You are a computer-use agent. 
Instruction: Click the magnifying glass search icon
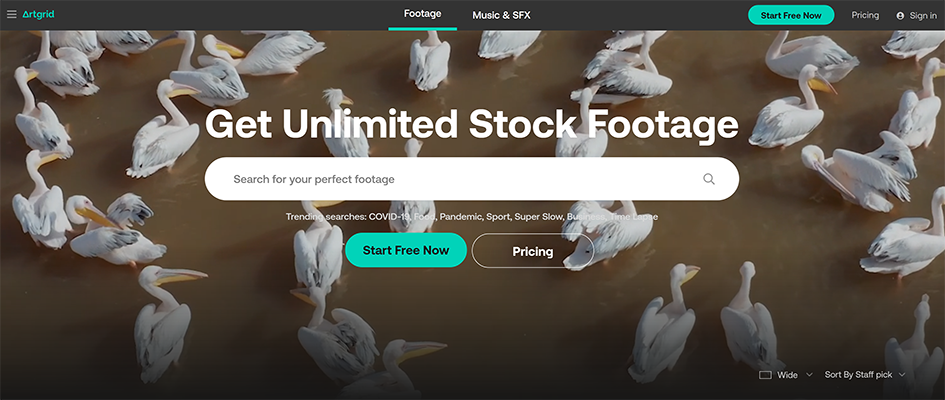(x=709, y=179)
